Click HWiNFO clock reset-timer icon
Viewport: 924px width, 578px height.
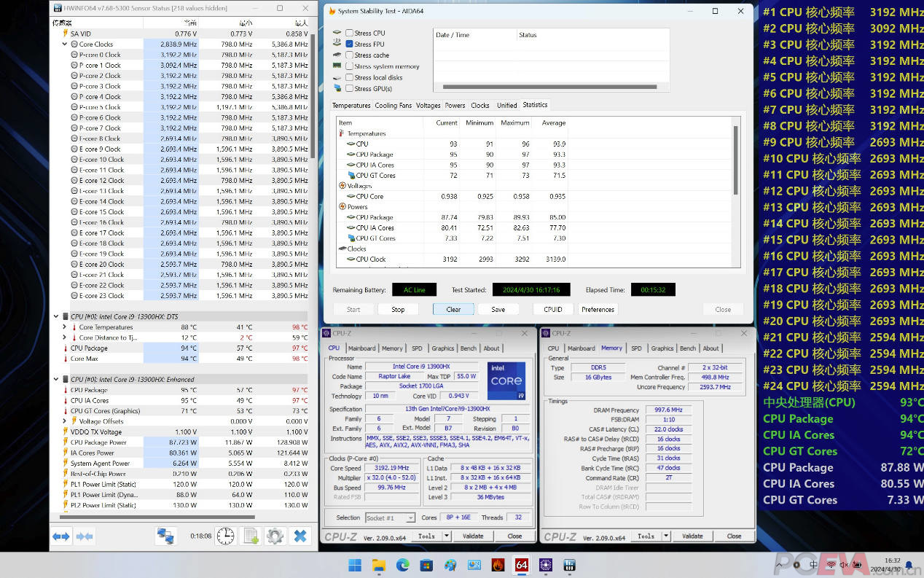pyautogui.click(x=226, y=536)
